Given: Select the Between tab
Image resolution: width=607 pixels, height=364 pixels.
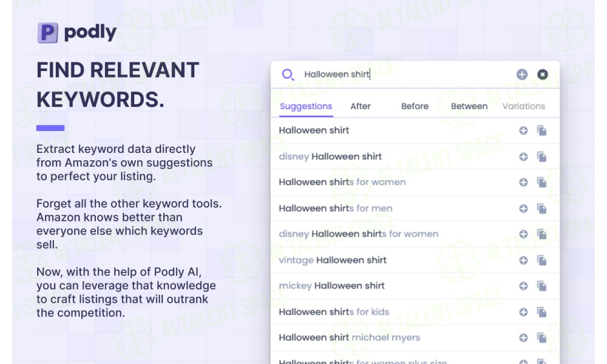Looking at the screenshot, I should coord(469,106).
